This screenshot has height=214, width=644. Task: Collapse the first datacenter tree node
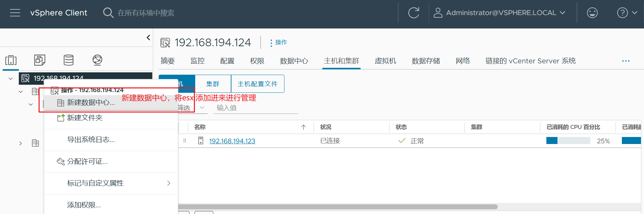point(21,91)
